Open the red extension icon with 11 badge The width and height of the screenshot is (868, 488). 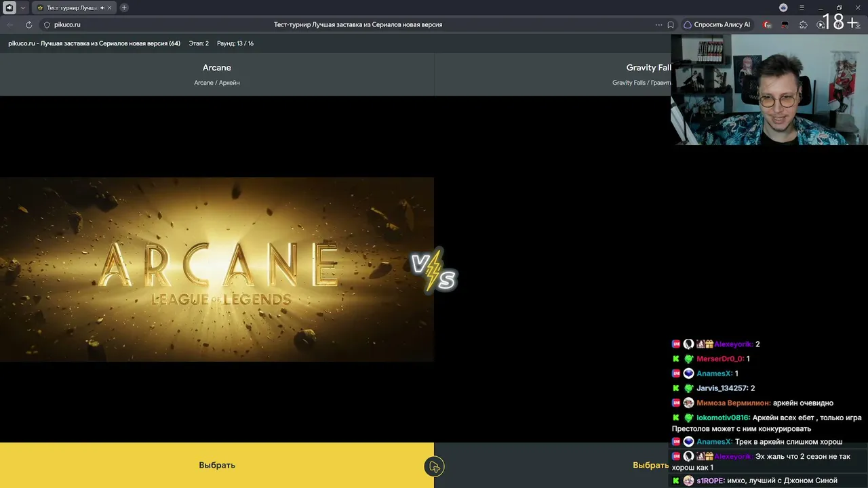(x=768, y=24)
